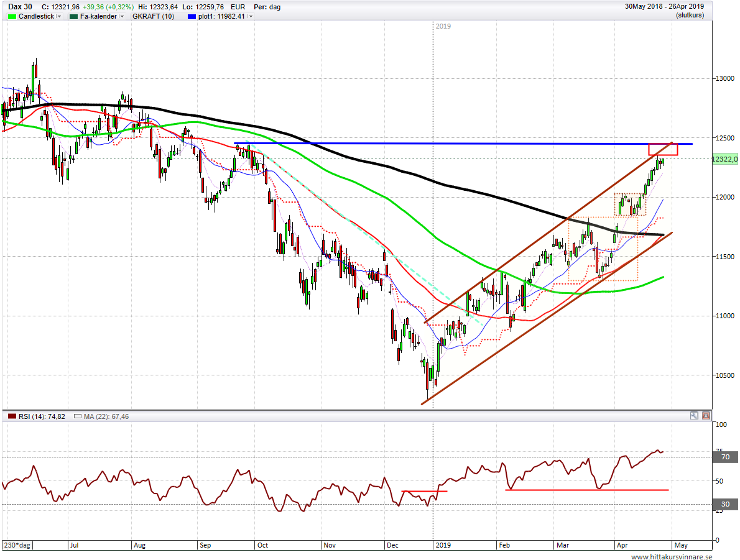Screen dimensions: 740x560
Task: Click the dark red RSI (14) swatch
Action: click(12, 416)
